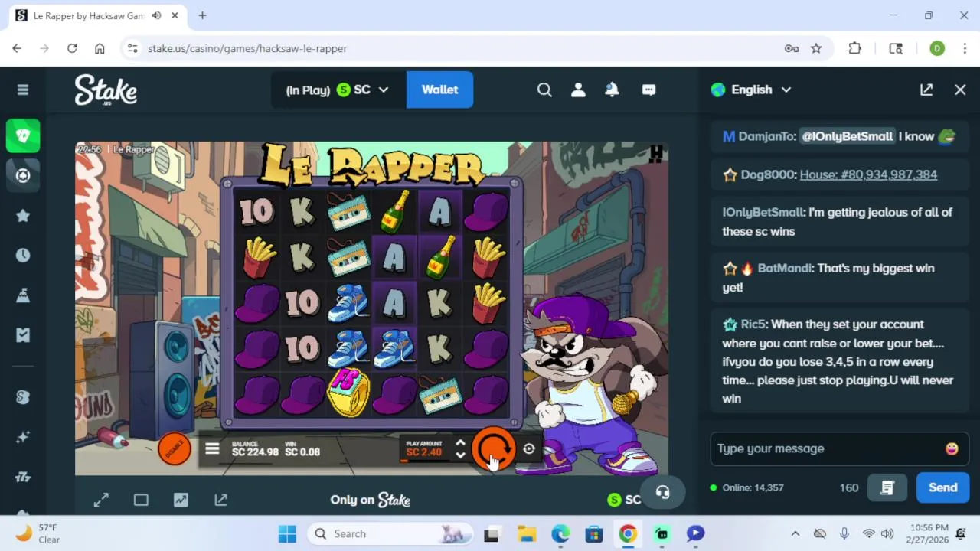The height and width of the screenshot is (551, 980).
Task: Open a new browser tab
Action: [202, 15]
